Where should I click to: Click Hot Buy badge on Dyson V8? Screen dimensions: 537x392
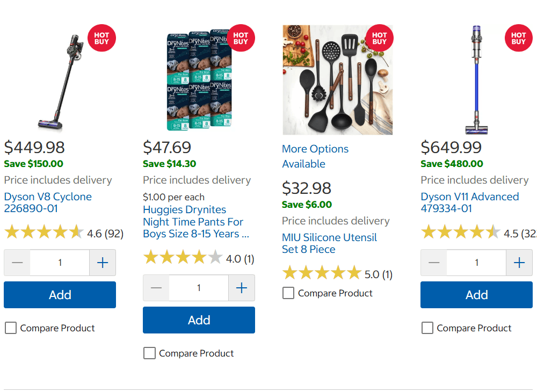101,38
